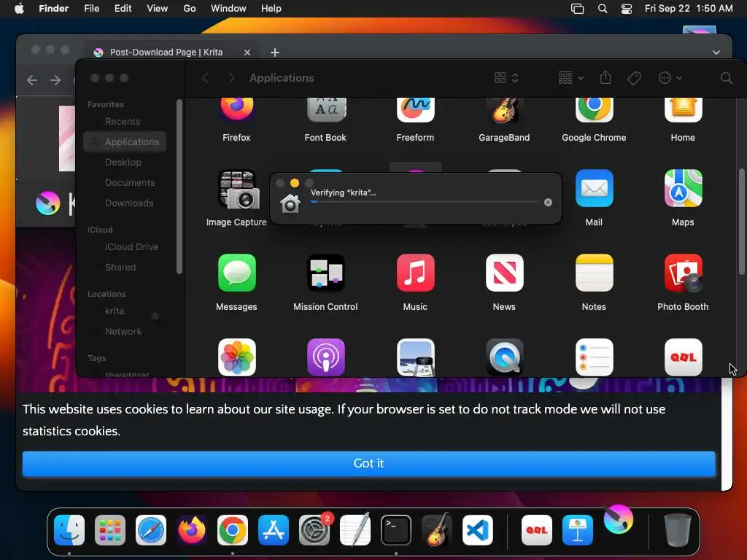Select the QOL app in Finder grid
The width and height of the screenshot is (747, 560).
683,357
